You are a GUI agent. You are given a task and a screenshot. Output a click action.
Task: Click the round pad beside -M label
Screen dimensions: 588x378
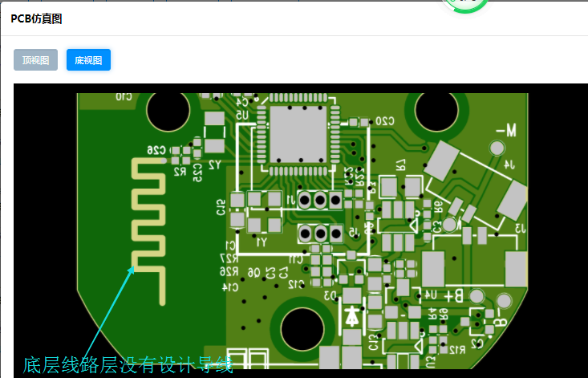point(497,148)
